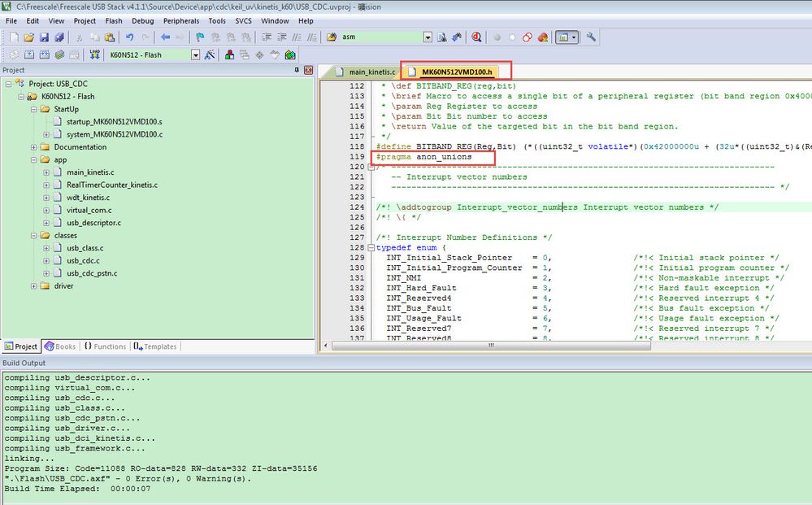Switch to the main_kinetis.c editor tab

366,72
